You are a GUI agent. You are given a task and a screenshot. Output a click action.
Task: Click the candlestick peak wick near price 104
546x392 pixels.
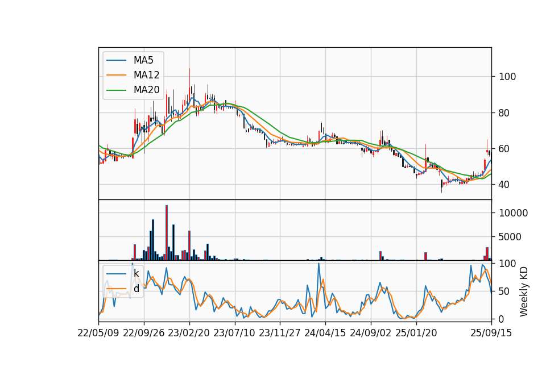click(189, 77)
